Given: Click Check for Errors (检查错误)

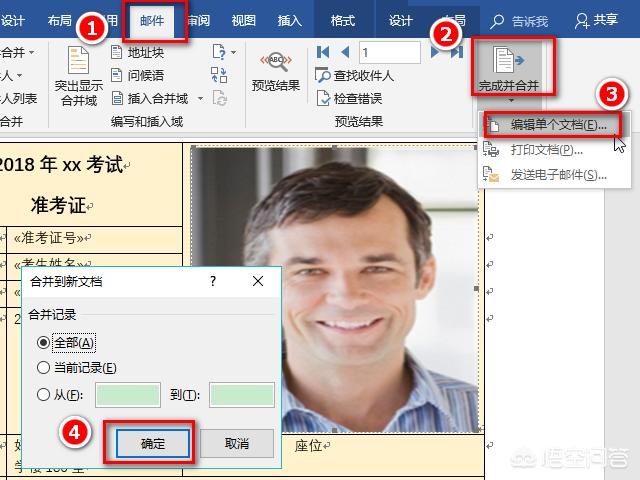Looking at the screenshot, I should tap(349, 98).
